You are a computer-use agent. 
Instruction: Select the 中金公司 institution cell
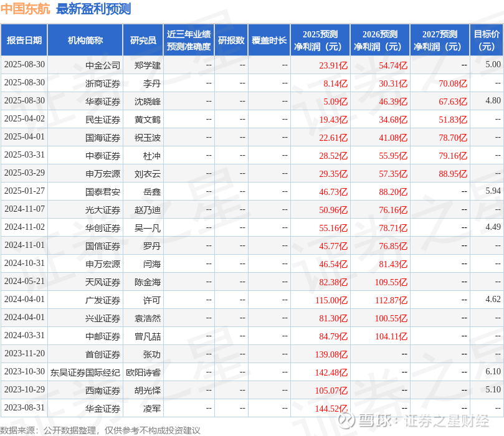click(85, 65)
